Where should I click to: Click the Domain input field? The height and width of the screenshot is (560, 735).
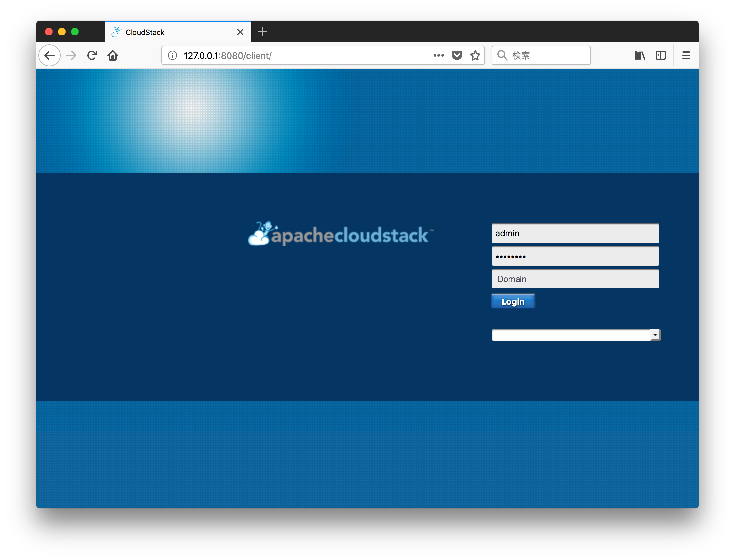coord(575,279)
